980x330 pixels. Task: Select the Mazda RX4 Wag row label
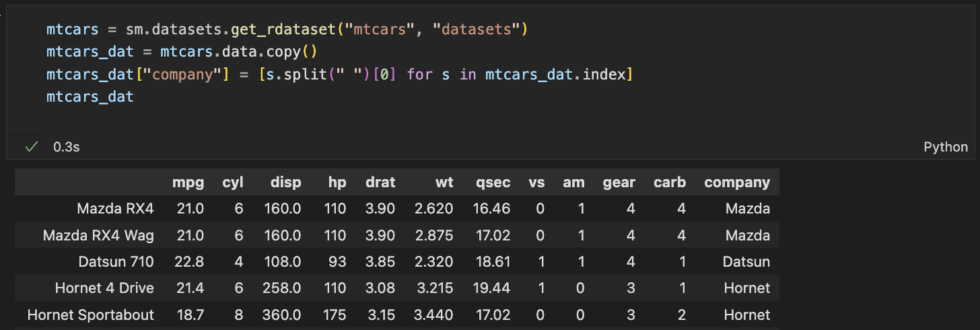(x=98, y=236)
